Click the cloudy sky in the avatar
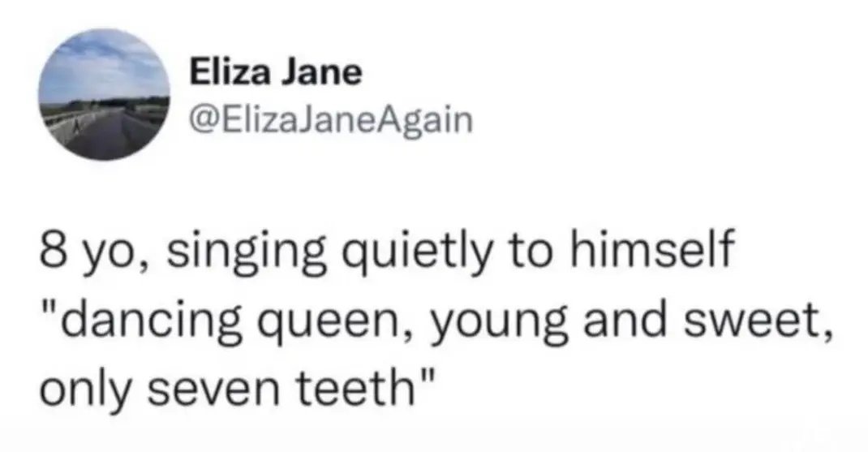 pyautogui.click(x=105, y=65)
